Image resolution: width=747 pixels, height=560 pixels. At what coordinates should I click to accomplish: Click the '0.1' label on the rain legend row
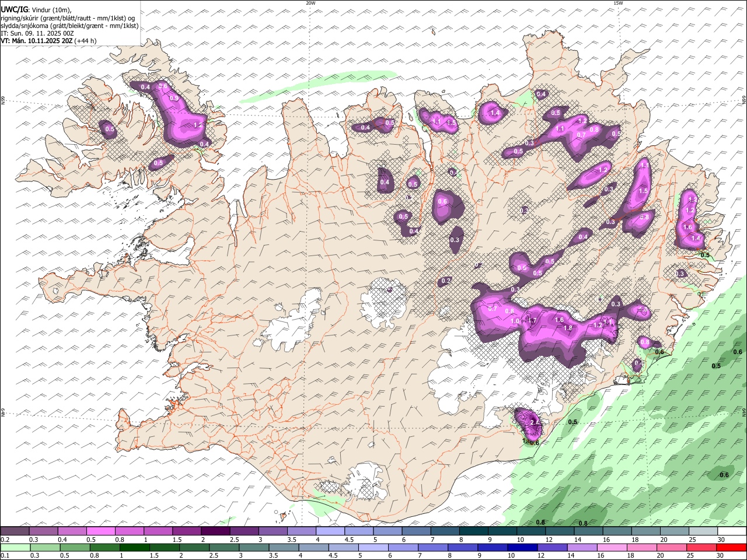pyautogui.click(x=5, y=556)
